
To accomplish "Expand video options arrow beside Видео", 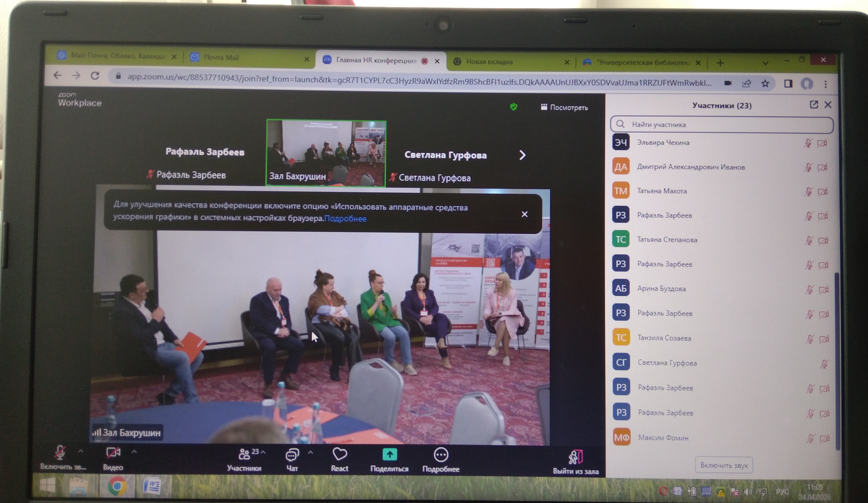I will [x=134, y=451].
